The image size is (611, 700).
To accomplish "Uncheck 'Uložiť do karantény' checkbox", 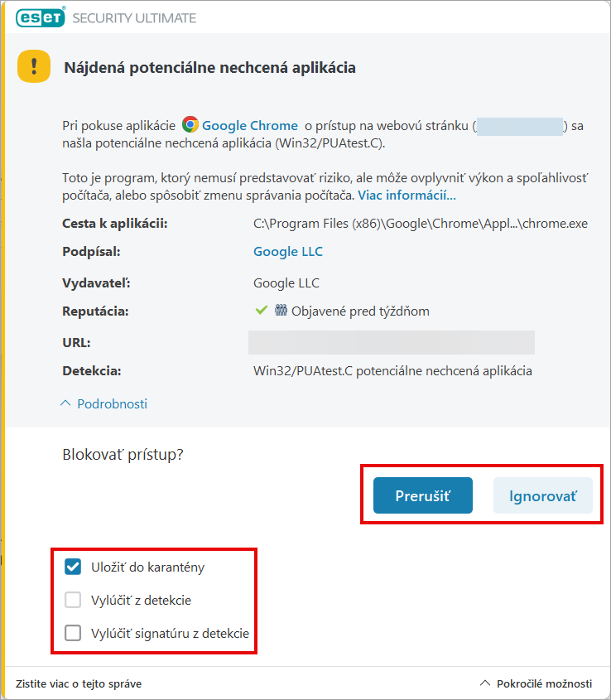I will 74,567.
